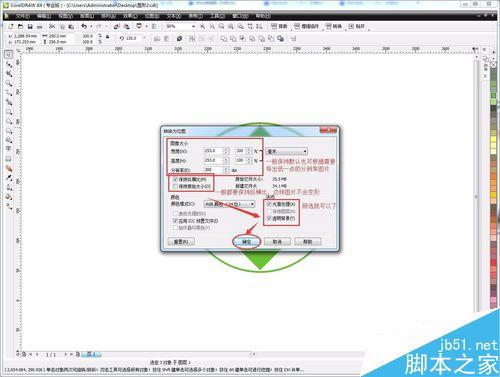The height and width of the screenshot is (377, 500).
Task: Select the Rectangle tool
Action: click(9, 112)
